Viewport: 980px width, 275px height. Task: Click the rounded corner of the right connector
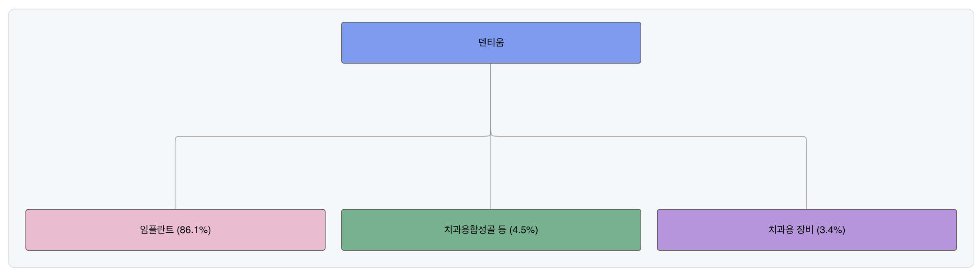tap(805, 137)
